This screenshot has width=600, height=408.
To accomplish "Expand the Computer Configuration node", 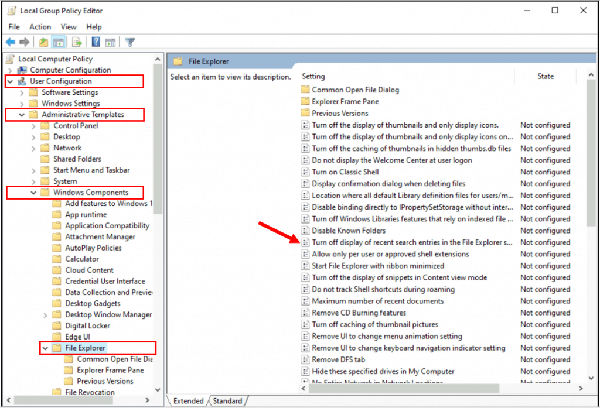I will (9, 70).
